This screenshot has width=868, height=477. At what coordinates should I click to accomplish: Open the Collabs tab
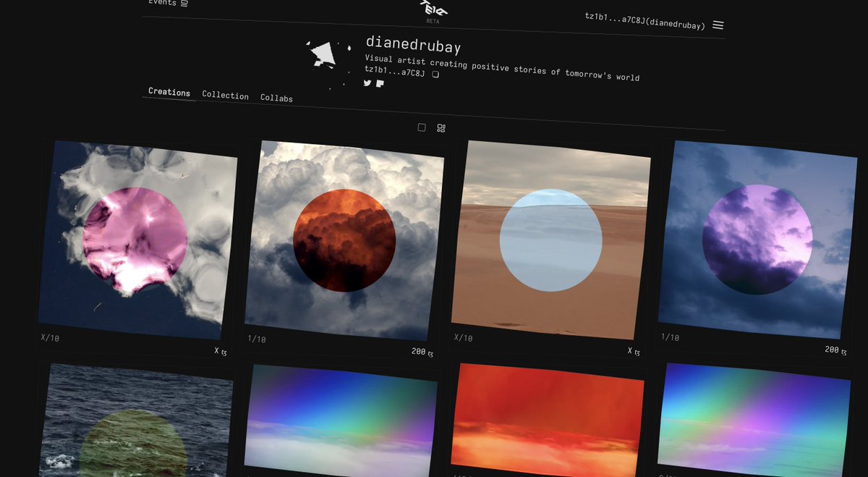tap(276, 98)
